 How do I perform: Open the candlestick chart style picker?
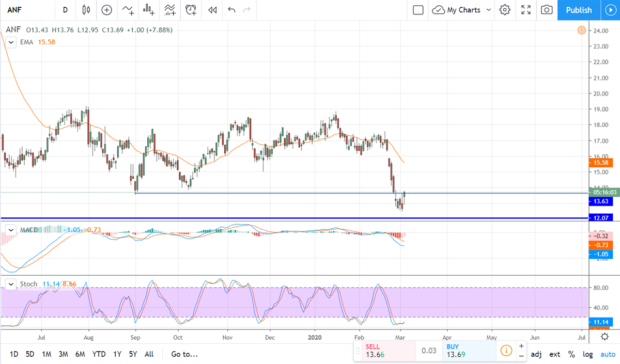coord(86,10)
